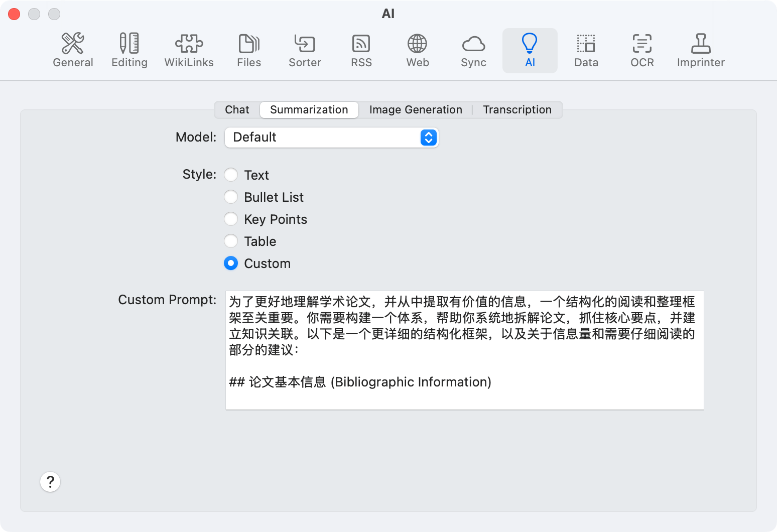Open the Web globe preferences pane
The width and height of the screenshot is (777, 532).
[x=417, y=50]
